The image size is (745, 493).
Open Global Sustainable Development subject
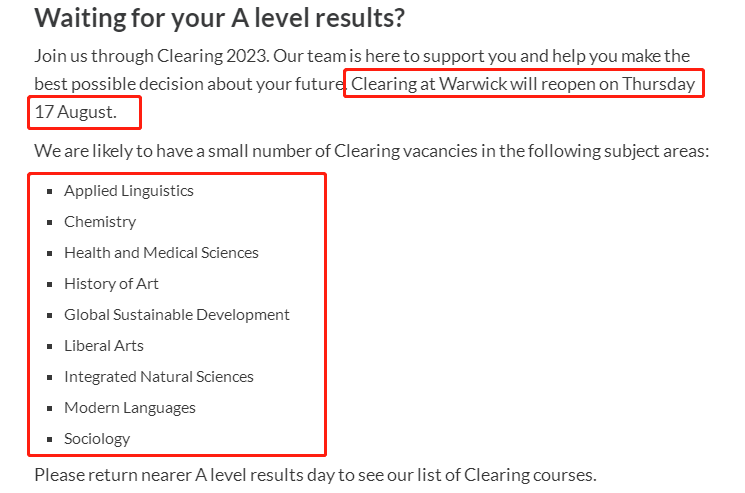coord(177,314)
